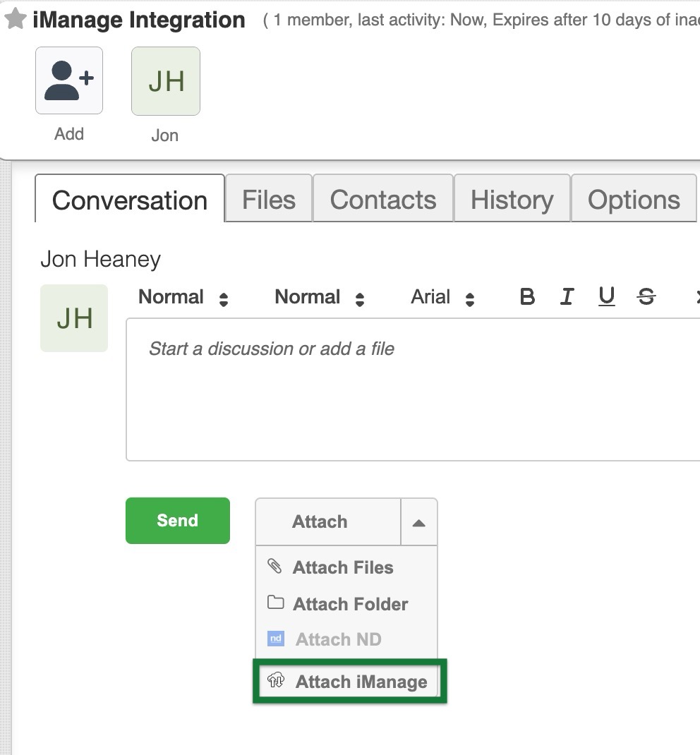Click into the discussion message box
The height and width of the screenshot is (755, 700).
413,389
